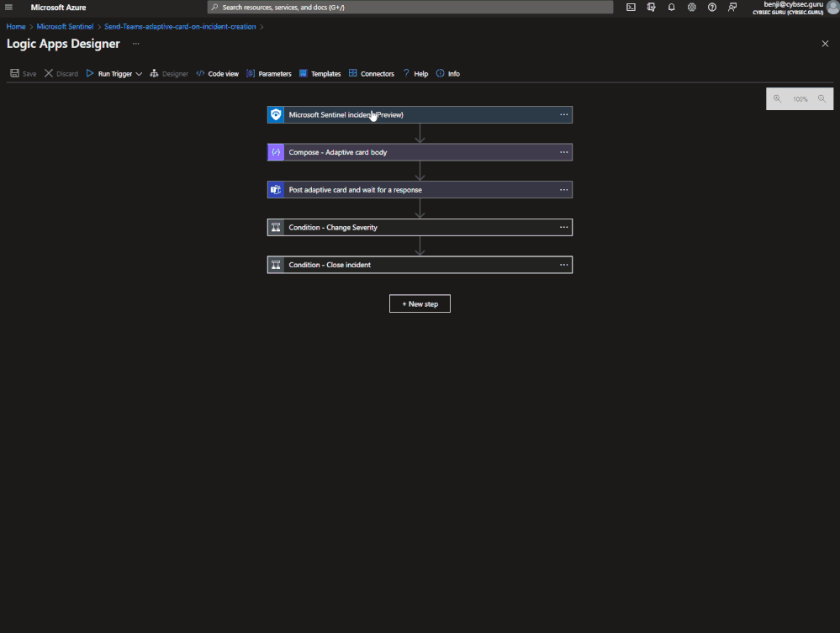Open ellipsis menu on Change Severity condition
The width and height of the screenshot is (840, 633).
coord(564,227)
